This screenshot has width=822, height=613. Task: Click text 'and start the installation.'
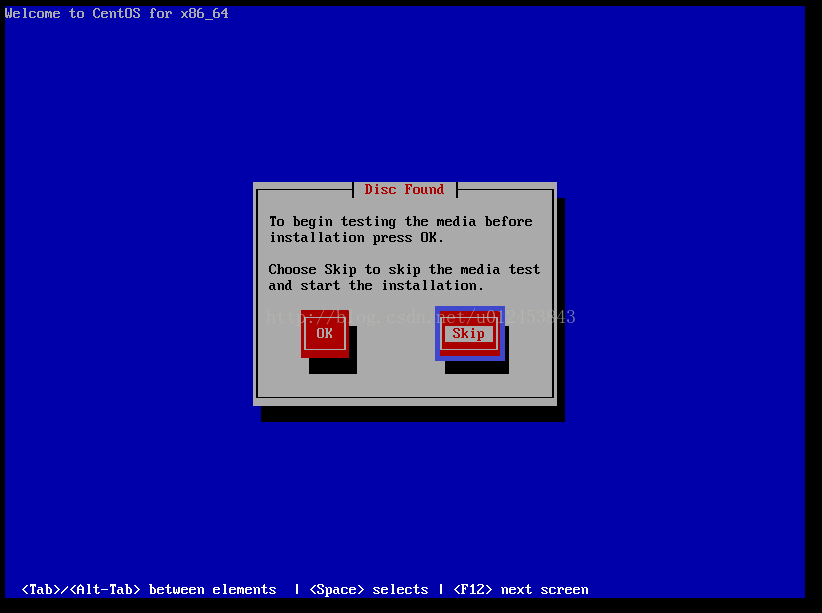376,285
